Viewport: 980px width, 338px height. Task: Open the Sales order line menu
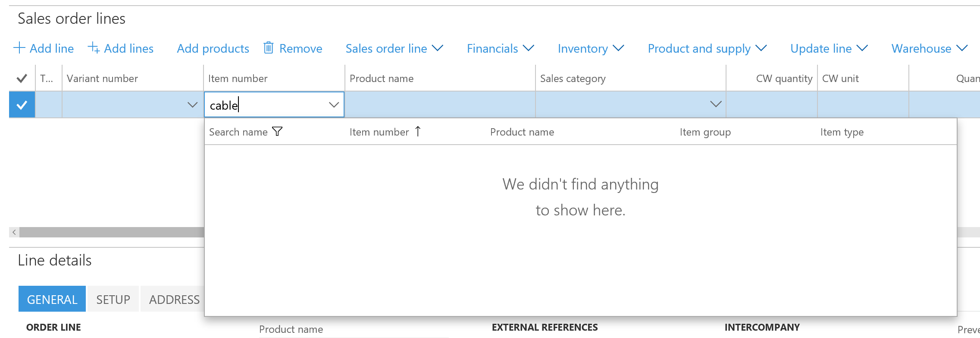tap(394, 48)
